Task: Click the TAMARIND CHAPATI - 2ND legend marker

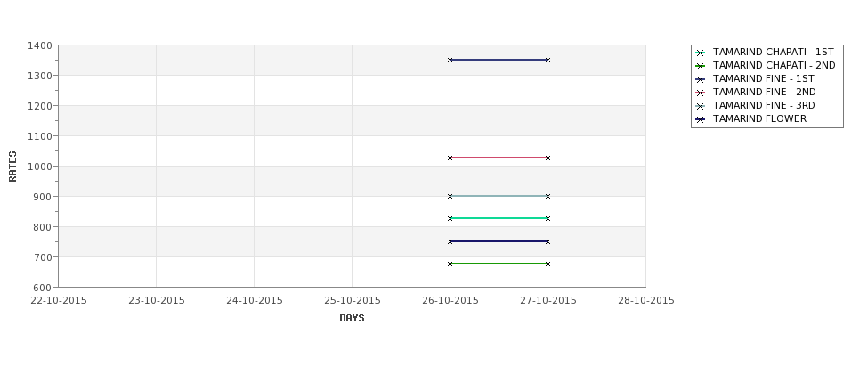Action: click(x=701, y=66)
